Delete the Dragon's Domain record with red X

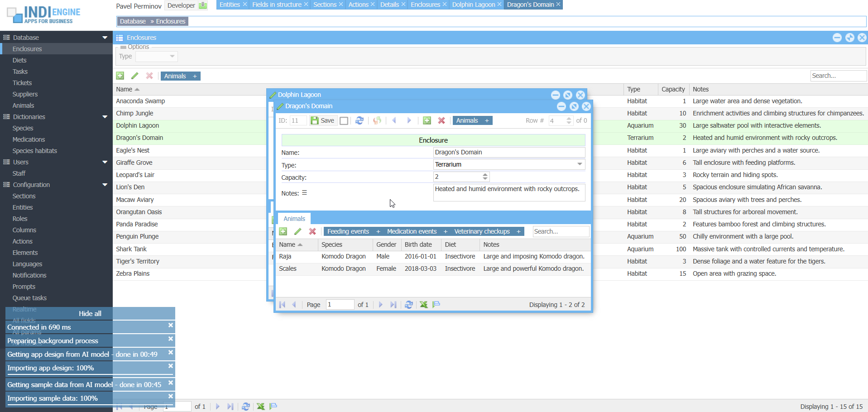point(441,120)
